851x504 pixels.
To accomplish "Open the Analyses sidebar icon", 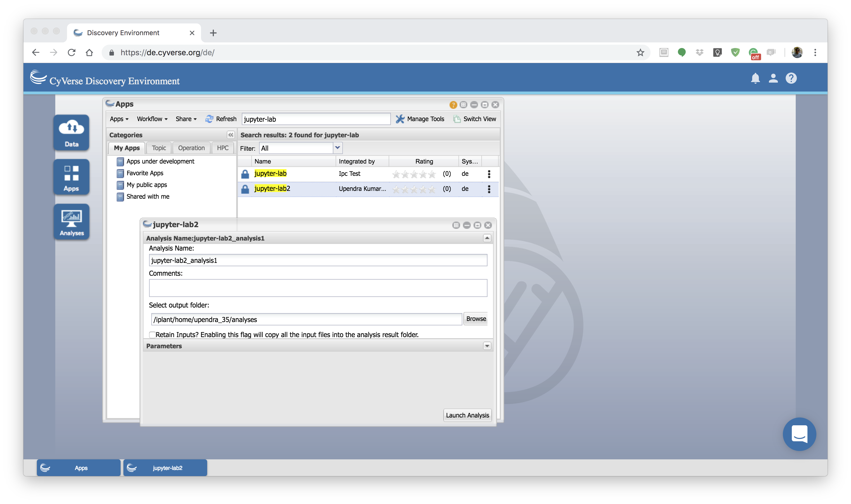I will 71,221.
